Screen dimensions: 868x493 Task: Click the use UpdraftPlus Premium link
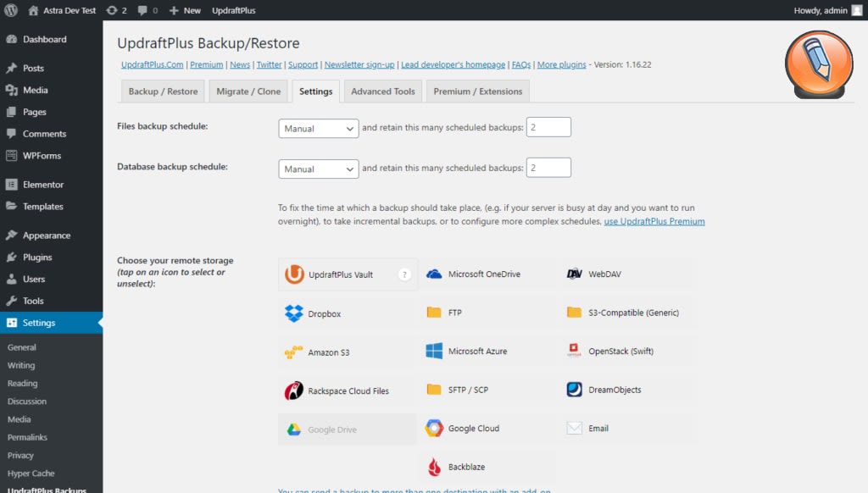coord(654,221)
